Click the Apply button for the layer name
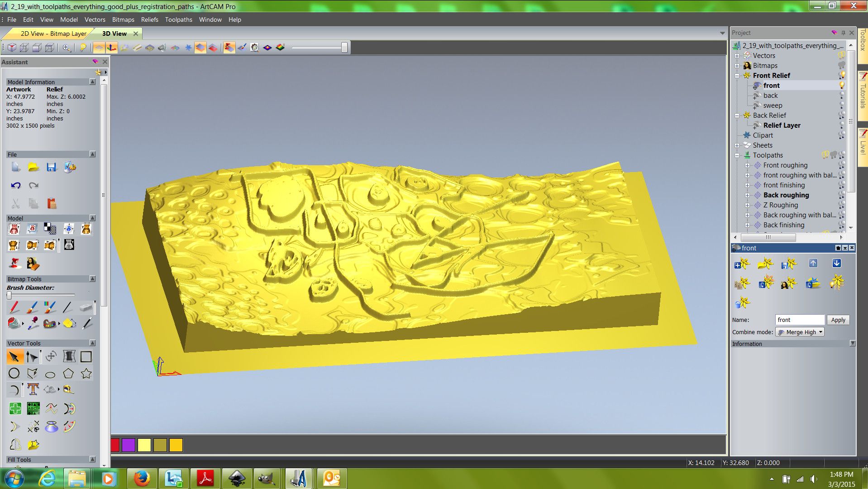Viewport: 868px width, 489px height. pyautogui.click(x=837, y=320)
